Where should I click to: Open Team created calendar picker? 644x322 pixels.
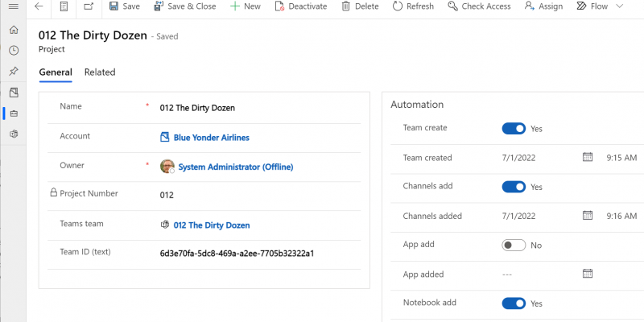(588, 157)
